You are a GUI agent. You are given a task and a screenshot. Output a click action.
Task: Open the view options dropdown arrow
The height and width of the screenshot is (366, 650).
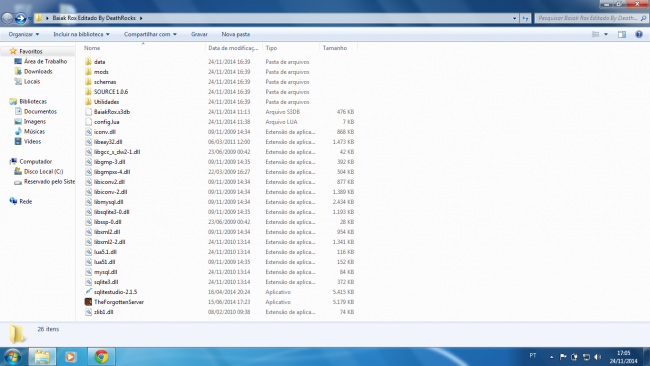pos(606,34)
